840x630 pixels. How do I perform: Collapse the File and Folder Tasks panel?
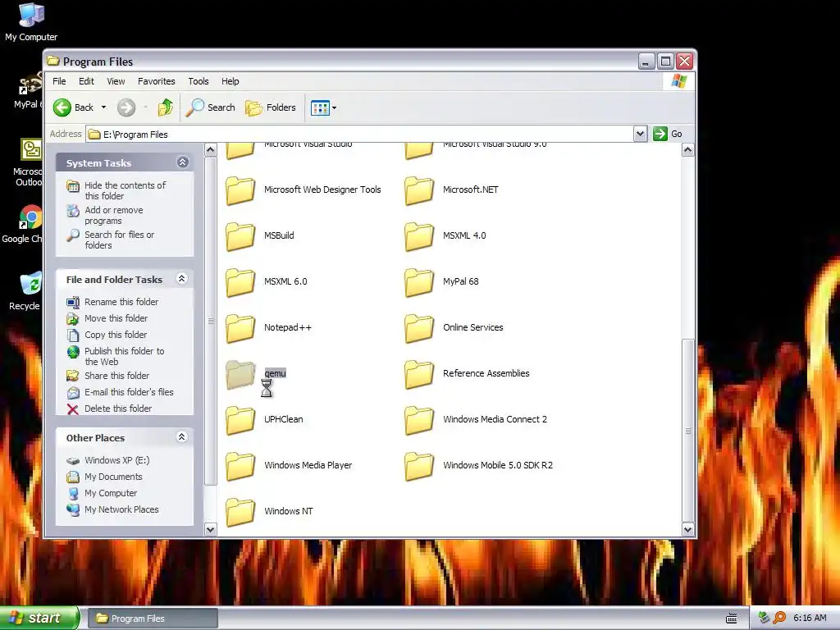[x=181, y=279]
